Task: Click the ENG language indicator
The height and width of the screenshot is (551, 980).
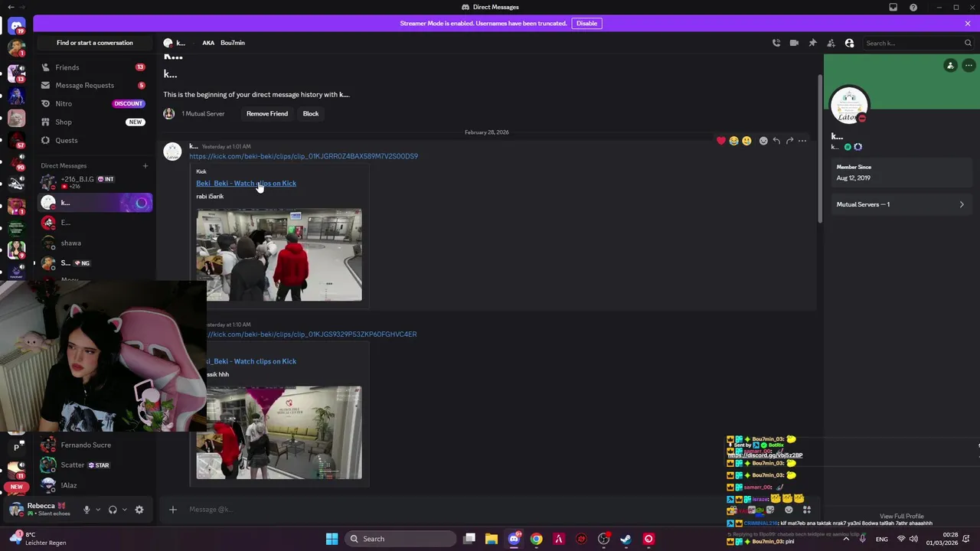Action: click(x=882, y=539)
